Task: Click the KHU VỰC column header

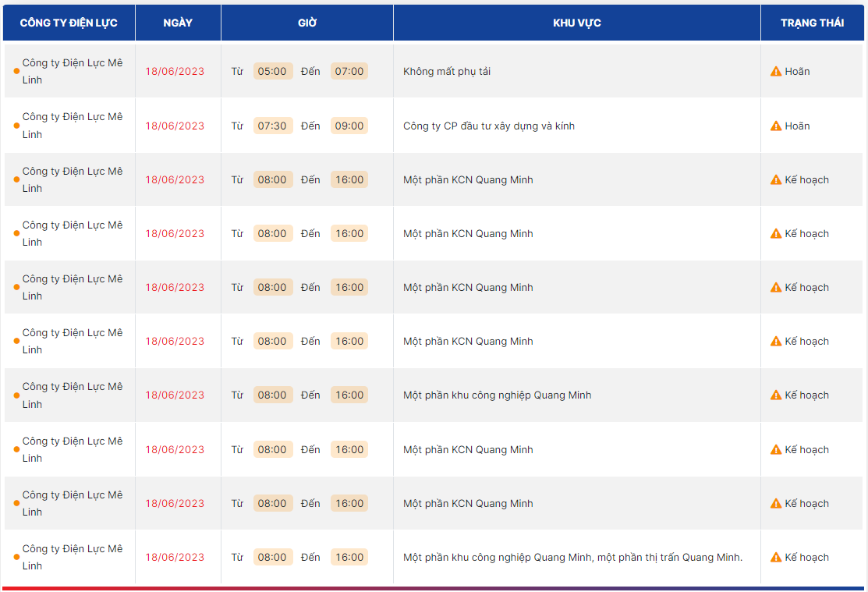Action: pos(577,23)
